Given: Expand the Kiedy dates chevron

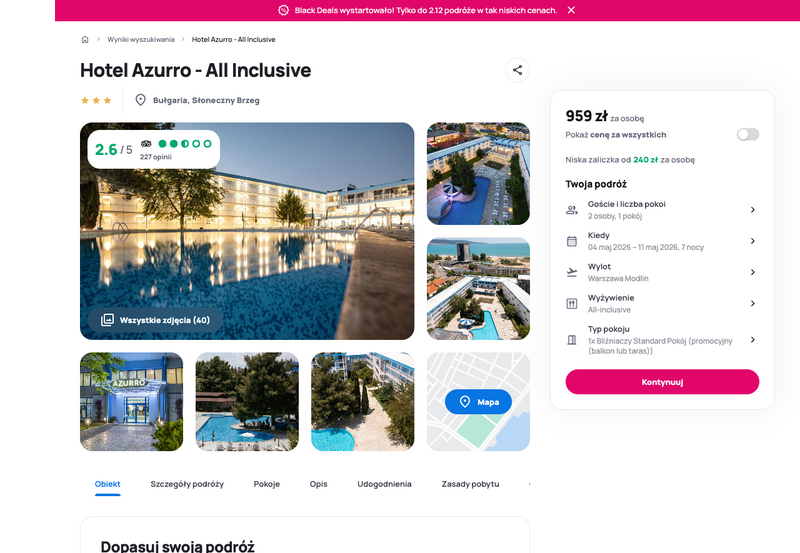Looking at the screenshot, I should tap(753, 241).
